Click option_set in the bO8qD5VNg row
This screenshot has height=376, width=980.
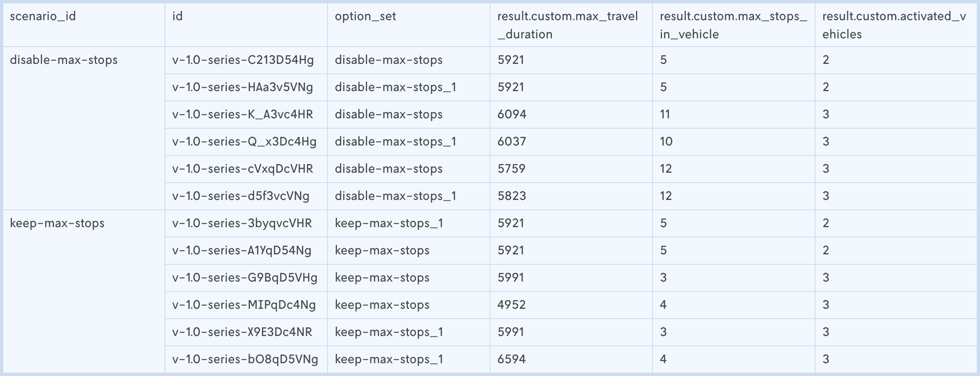point(389,360)
